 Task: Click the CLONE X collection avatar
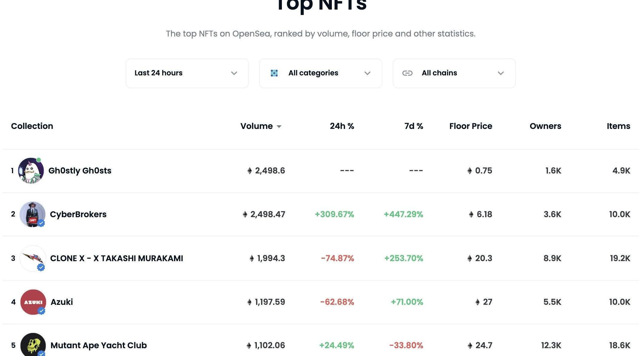click(33, 258)
